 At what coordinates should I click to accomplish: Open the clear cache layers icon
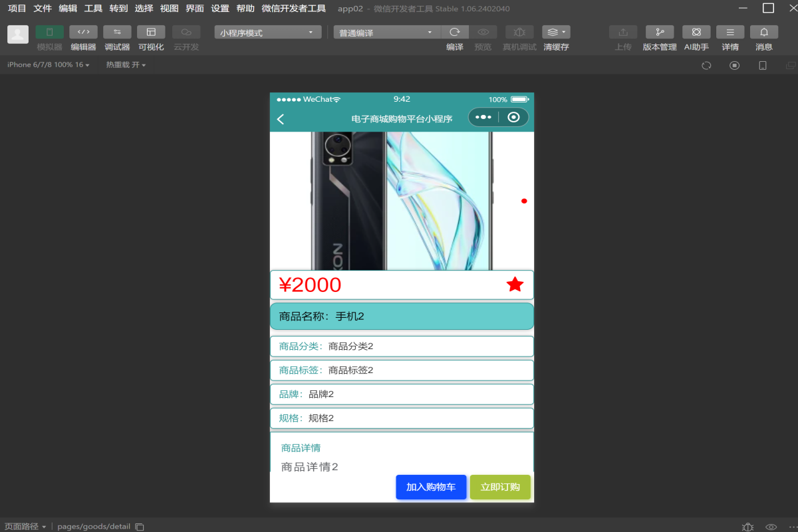click(x=555, y=32)
